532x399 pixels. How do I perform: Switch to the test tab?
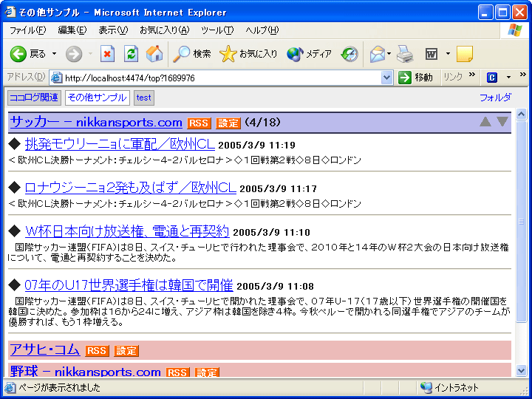pyautogui.click(x=144, y=98)
